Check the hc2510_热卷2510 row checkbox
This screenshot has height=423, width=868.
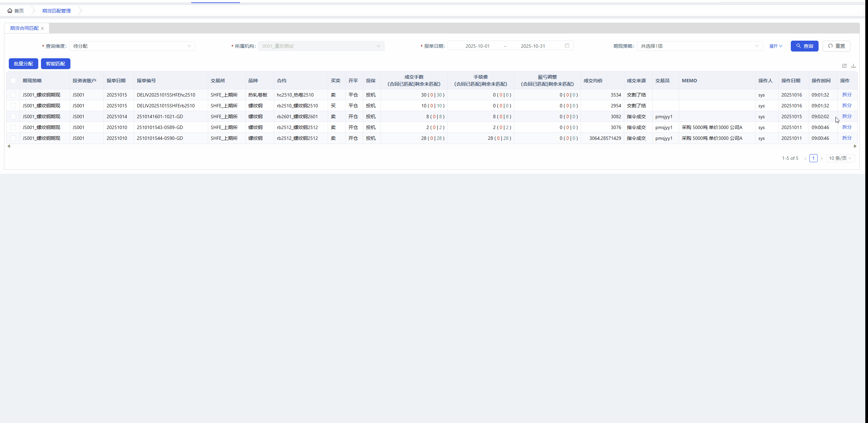pos(13,95)
